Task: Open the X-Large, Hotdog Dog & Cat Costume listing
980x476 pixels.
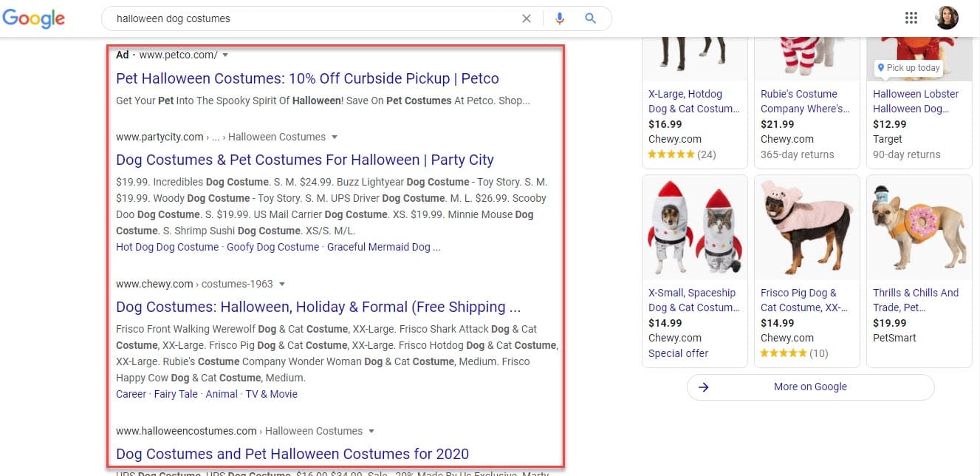Action: click(x=693, y=101)
